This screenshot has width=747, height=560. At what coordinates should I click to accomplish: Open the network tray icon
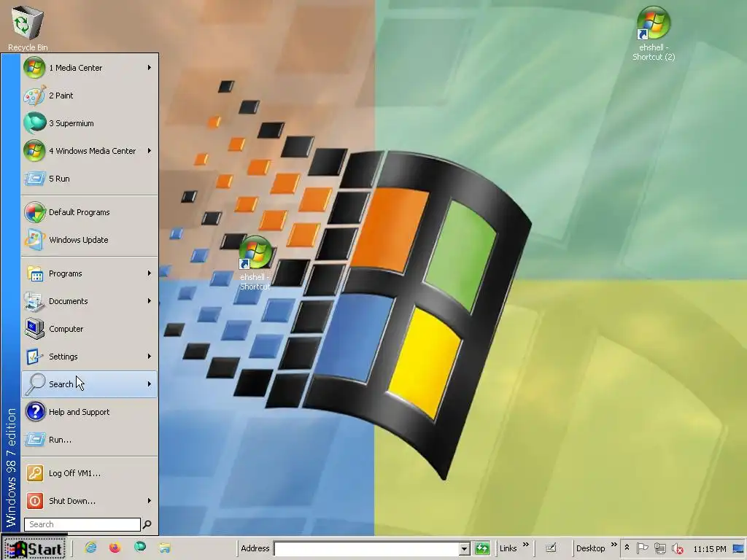659,548
